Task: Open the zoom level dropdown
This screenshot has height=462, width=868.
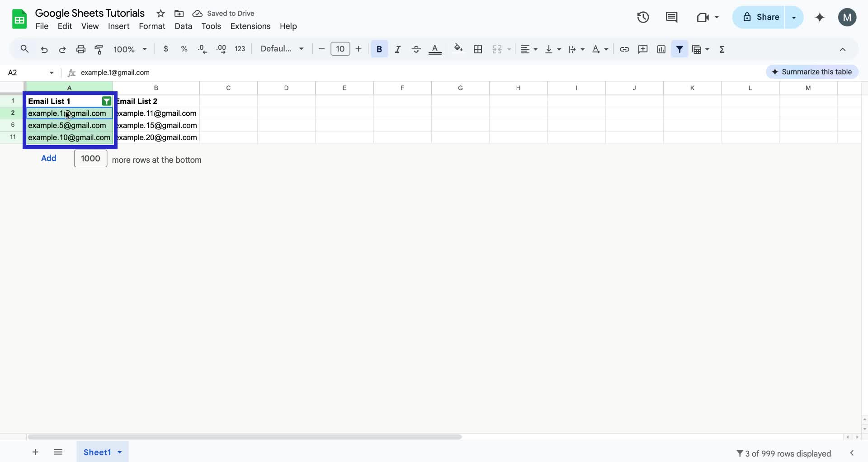Action: point(129,49)
